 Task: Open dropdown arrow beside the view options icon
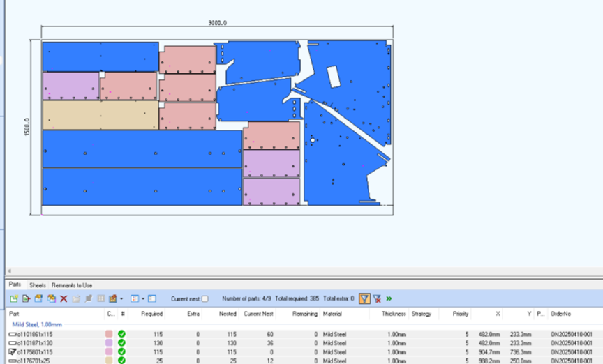click(x=143, y=298)
